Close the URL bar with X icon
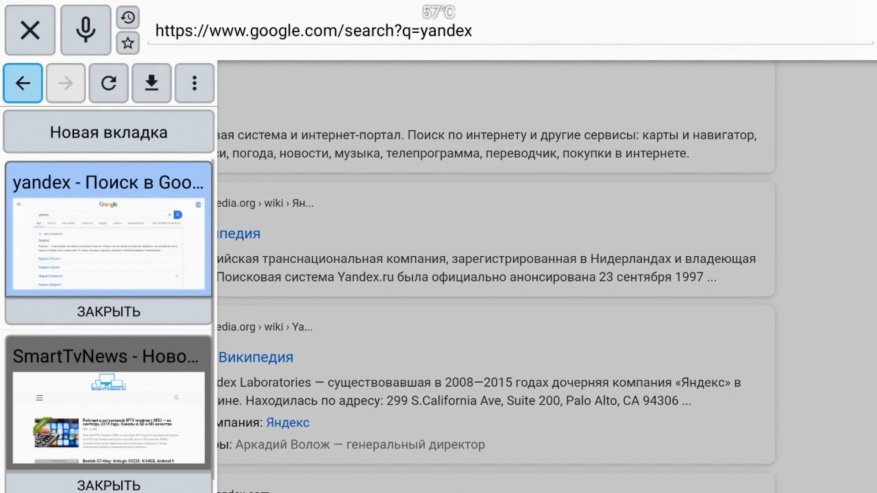 coord(30,30)
